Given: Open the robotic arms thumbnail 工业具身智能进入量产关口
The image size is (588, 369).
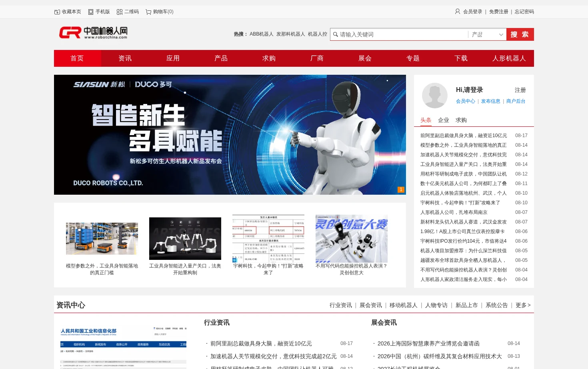Looking at the screenshot, I should [x=185, y=239].
